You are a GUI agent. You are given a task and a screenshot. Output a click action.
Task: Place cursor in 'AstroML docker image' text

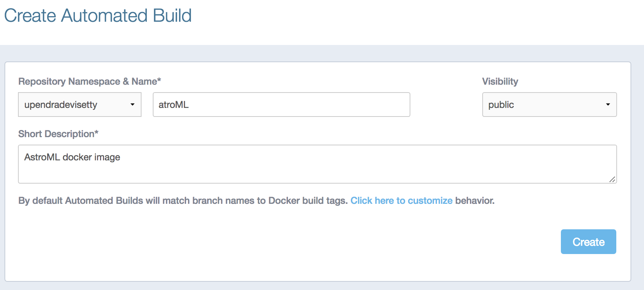point(72,157)
